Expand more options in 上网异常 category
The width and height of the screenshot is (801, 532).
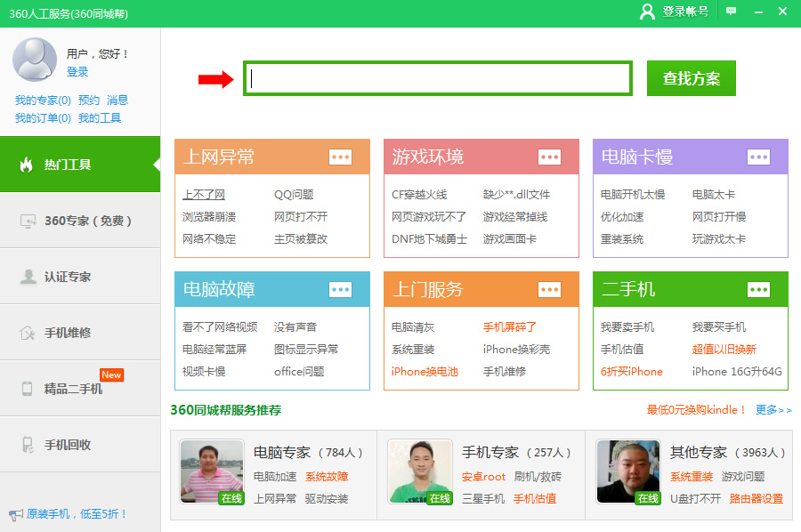tap(340, 157)
